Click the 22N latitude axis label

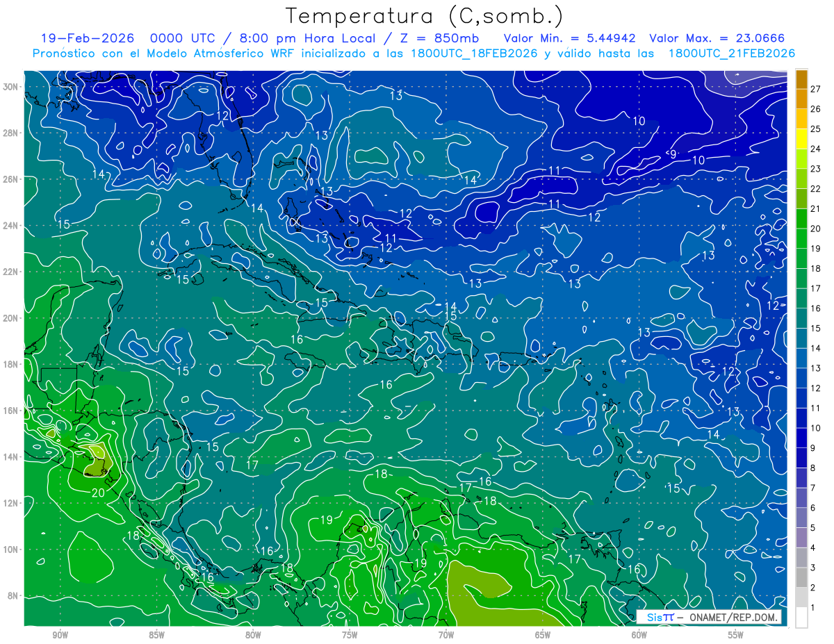10,272
